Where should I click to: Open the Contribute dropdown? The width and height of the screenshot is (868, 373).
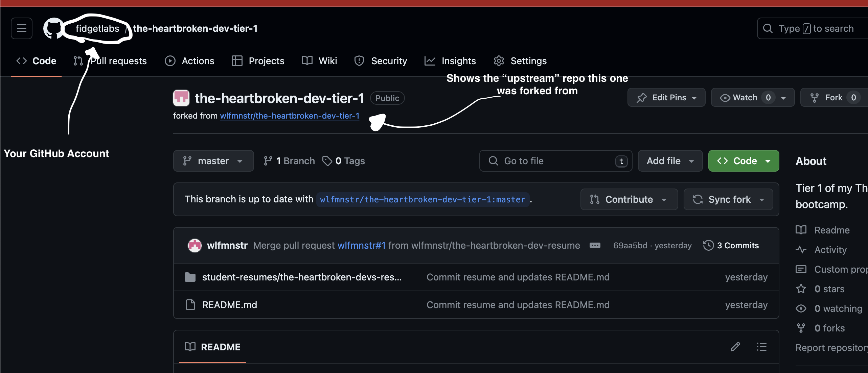coord(629,199)
